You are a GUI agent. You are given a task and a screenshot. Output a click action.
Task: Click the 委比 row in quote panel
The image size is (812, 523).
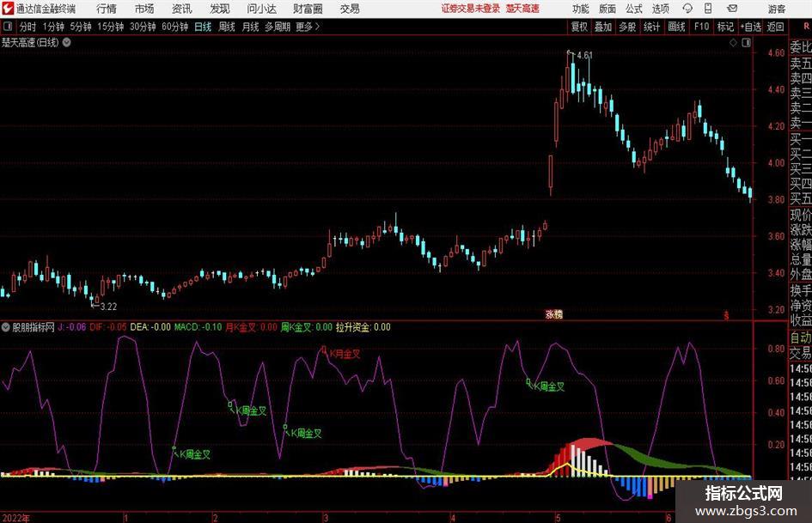pyautogui.click(x=801, y=47)
